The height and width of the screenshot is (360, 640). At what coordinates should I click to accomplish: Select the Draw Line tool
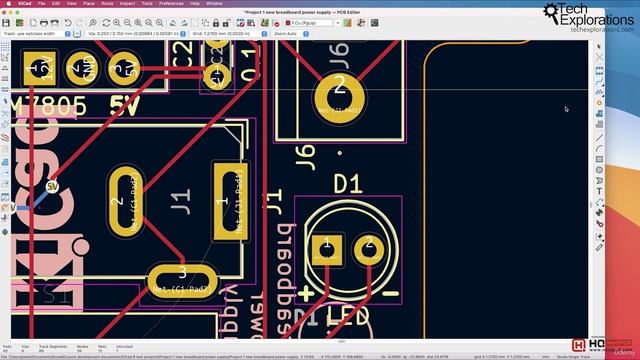tap(599, 138)
